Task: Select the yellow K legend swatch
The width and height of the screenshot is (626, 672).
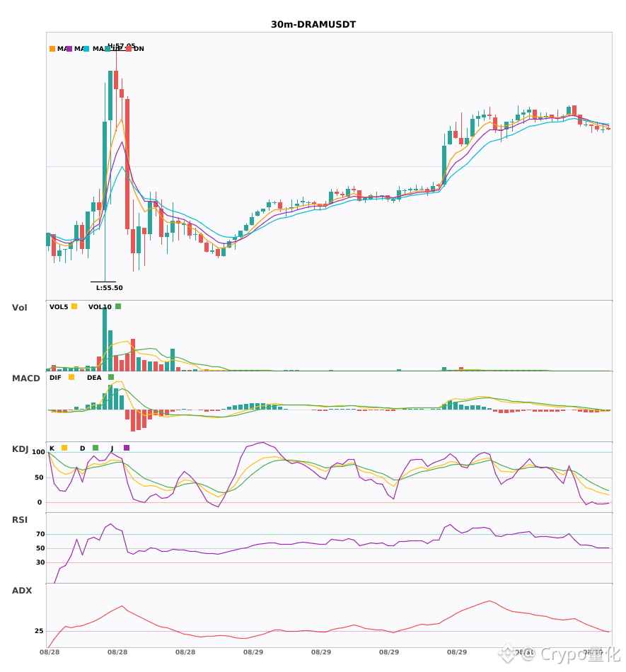Action: pyautogui.click(x=64, y=448)
